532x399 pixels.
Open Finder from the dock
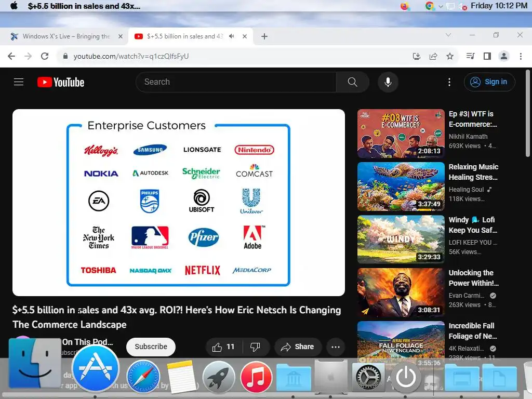click(34, 363)
